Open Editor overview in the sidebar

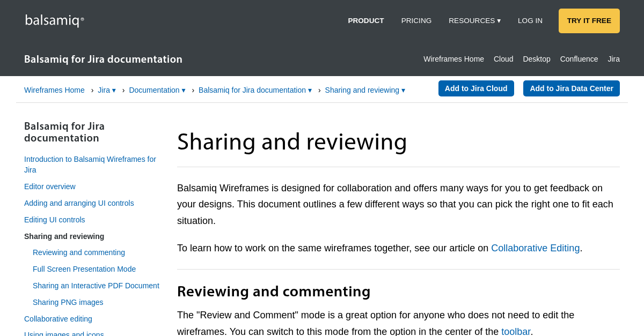(x=50, y=186)
